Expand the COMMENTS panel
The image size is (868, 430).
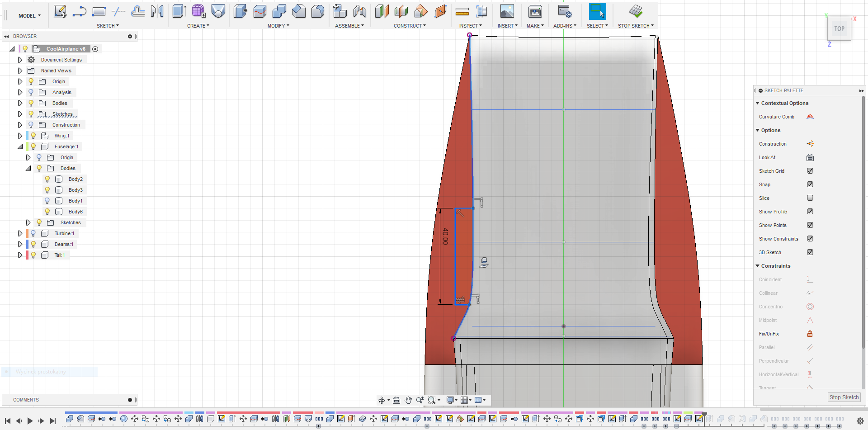130,400
